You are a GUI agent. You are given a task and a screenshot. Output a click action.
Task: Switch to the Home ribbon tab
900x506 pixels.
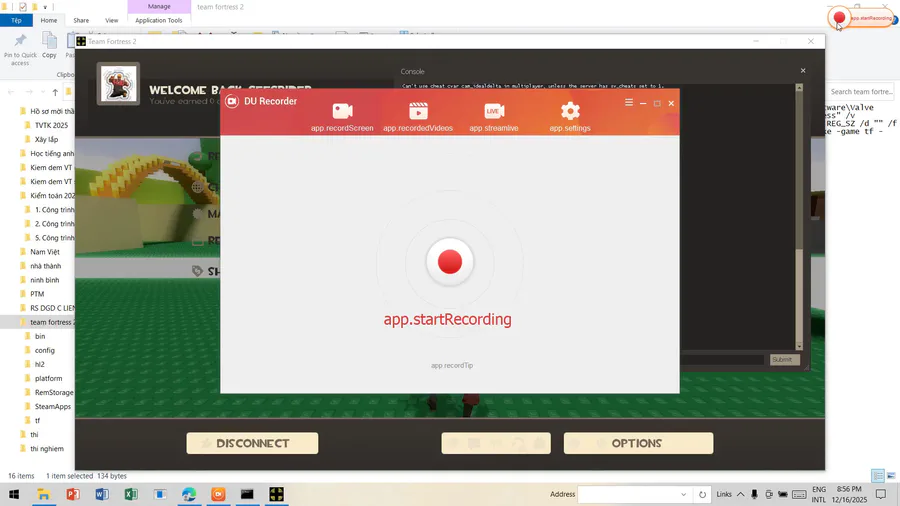49,20
